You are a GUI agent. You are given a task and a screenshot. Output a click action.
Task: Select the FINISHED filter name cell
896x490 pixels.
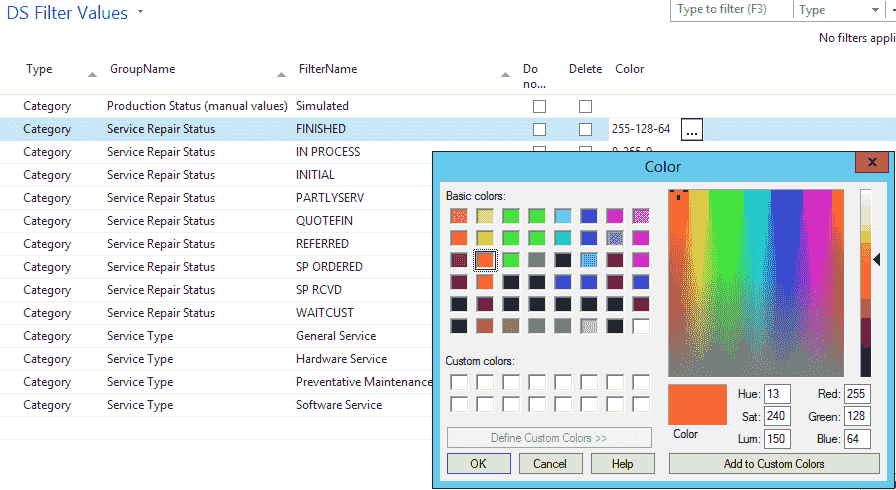(321, 129)
